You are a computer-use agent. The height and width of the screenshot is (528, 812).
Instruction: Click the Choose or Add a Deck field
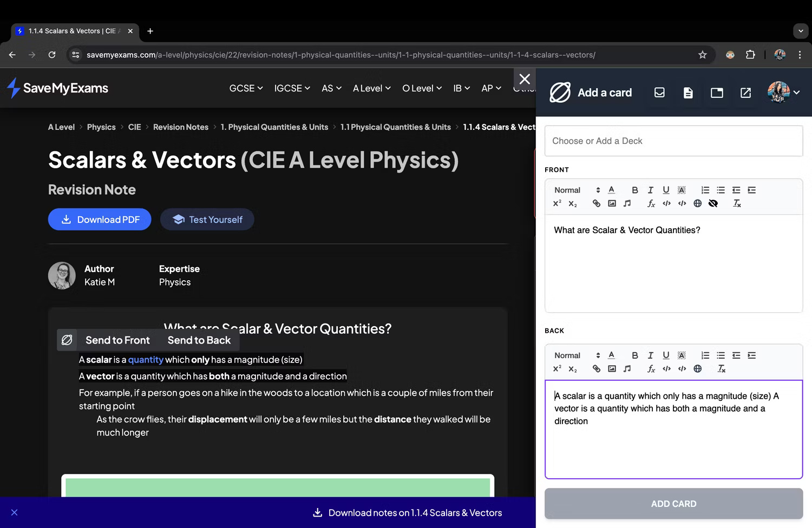click(x=673, y=141)
